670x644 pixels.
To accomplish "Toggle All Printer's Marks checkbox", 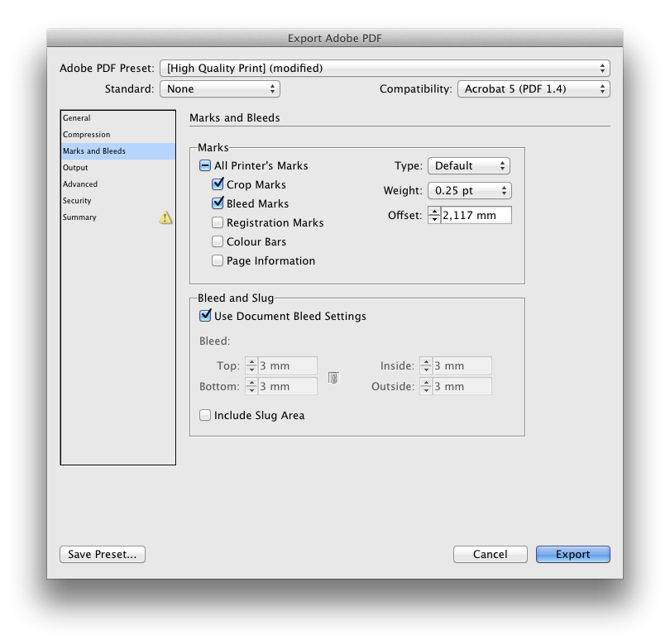I will (x=205, y=165).
